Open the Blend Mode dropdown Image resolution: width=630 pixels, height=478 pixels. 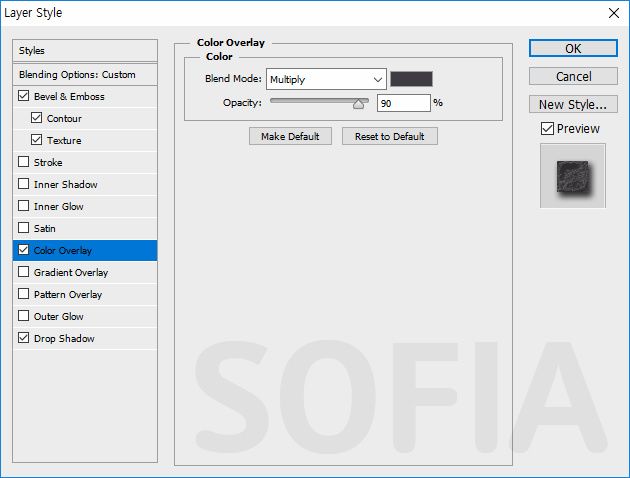click(326, 79)
